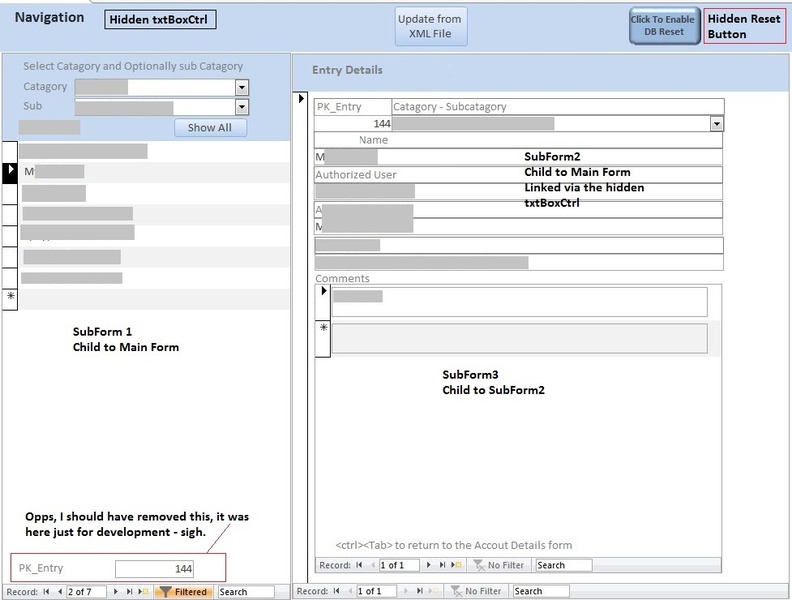Select the new record row in Comments subform
The width and height of the screenshot is (792, 600).
tap(323, 328)
